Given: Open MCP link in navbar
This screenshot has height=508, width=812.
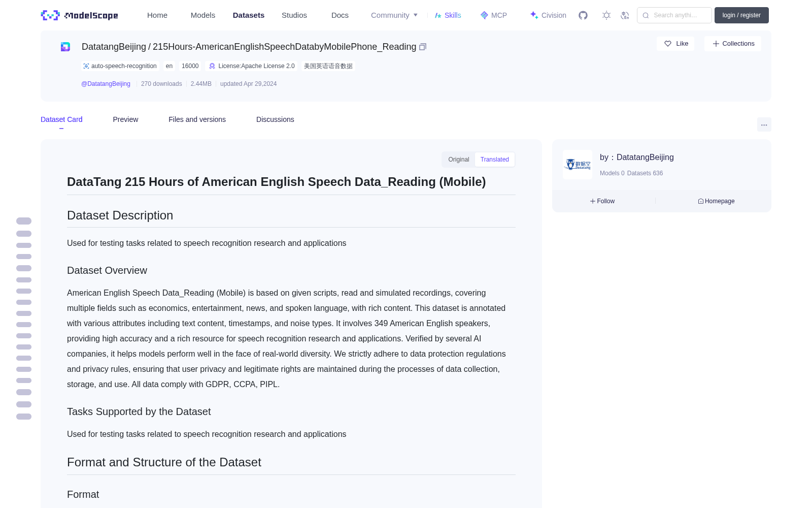Looking at the screenshot, I should [x=494, y=15].
